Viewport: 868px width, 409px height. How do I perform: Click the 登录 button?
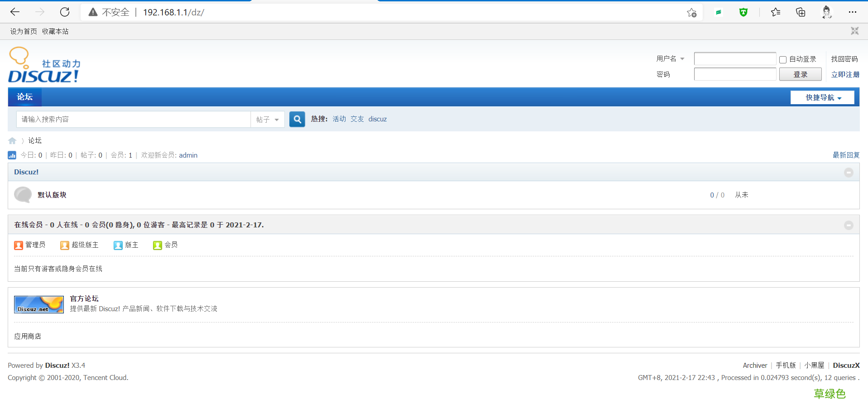tap(800, 74)
